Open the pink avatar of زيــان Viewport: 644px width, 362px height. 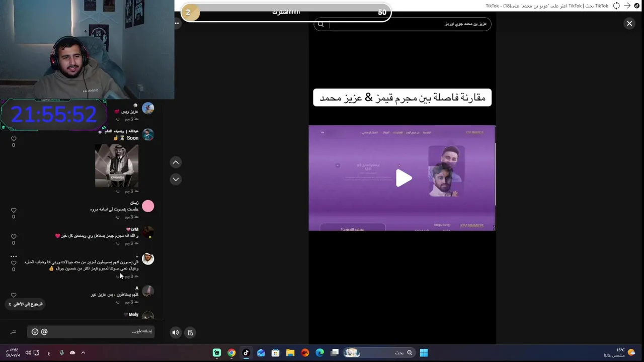(148, 206)
